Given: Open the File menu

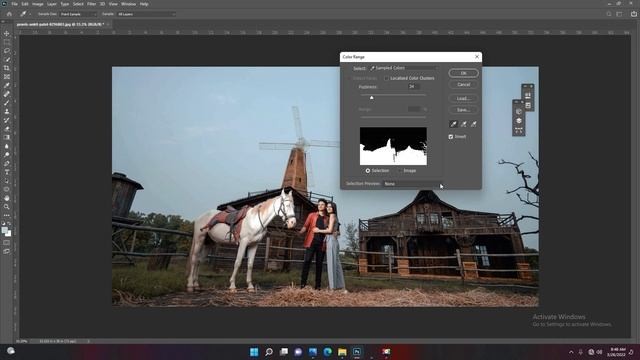Looking at the screenshot, I should pyautogui.click(x=15, y=4).
